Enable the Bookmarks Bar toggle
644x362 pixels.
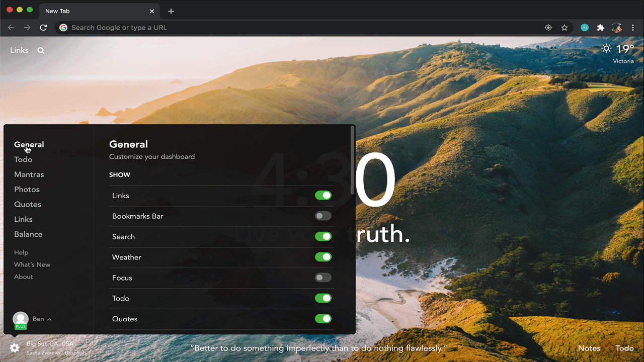coord(323,216)
